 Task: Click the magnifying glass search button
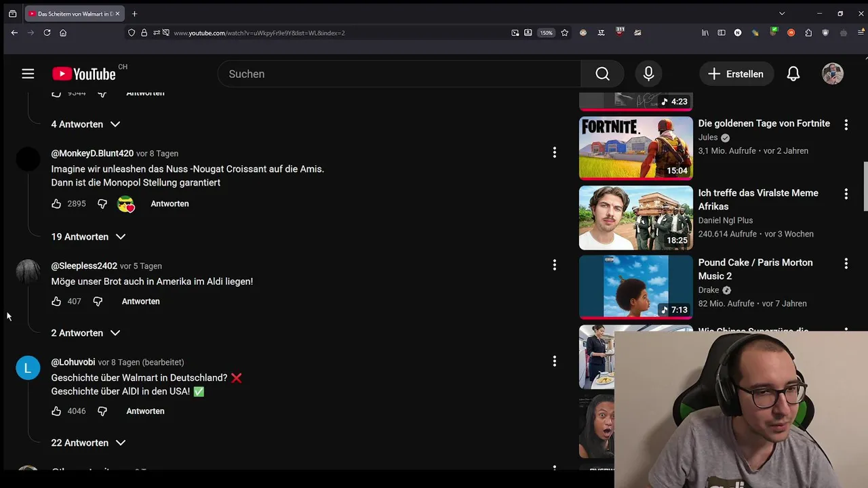(603, 74)
